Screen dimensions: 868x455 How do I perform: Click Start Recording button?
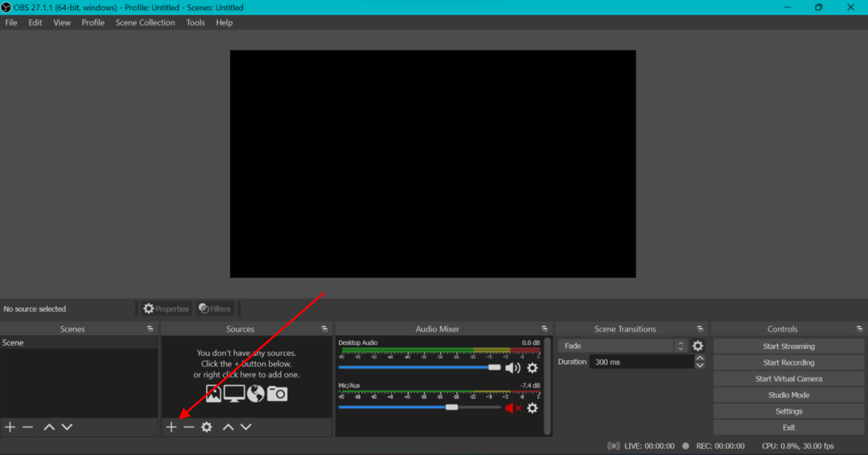click(x=788, y=362)
